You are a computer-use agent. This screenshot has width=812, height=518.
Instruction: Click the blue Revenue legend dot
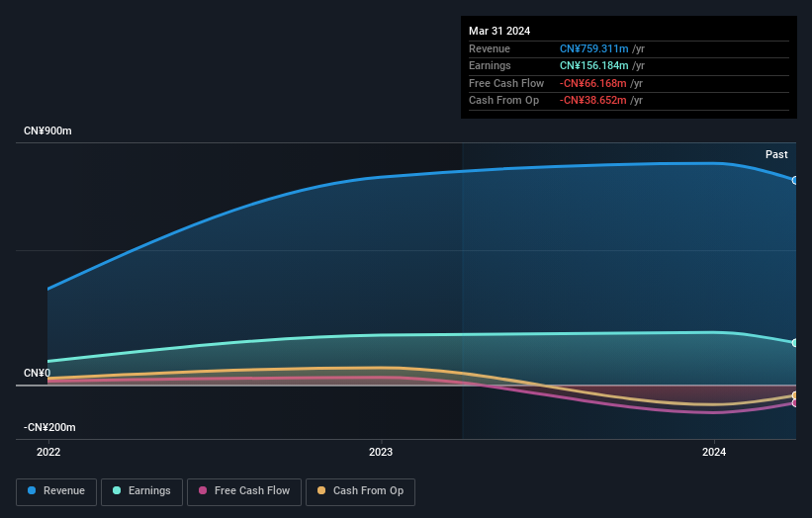(x=32, y=490)
